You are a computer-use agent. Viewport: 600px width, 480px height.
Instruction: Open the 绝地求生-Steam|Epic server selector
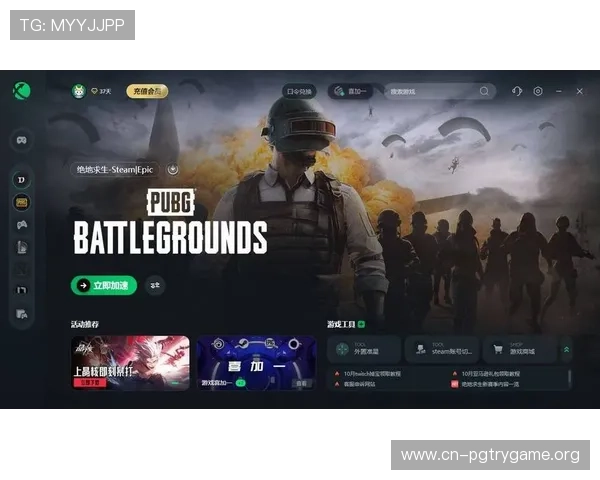[x=114, y=170]
